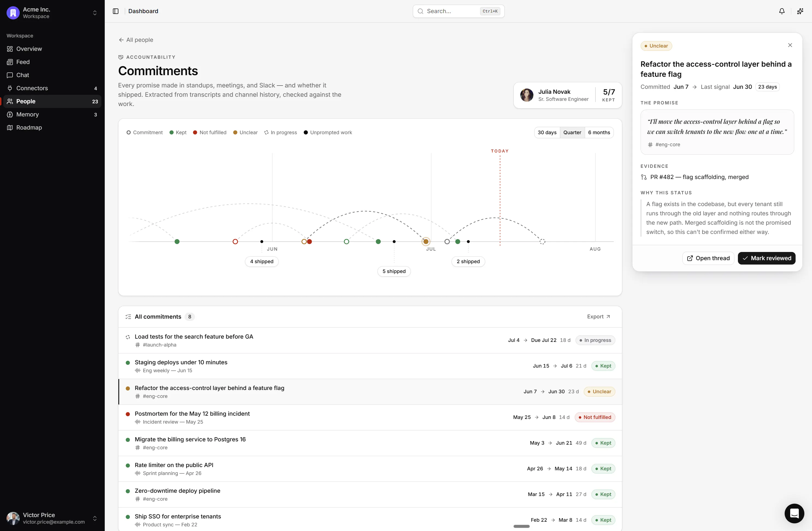Screen dimensions: 812x531
Task: Click the in-progress spinner icon on Load tests row
Action: tap(128, 337)
